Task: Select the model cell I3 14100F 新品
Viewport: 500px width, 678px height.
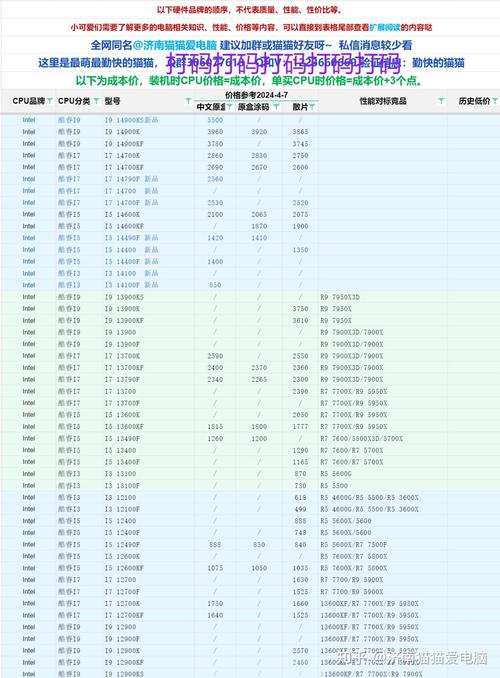Action: 131,285
